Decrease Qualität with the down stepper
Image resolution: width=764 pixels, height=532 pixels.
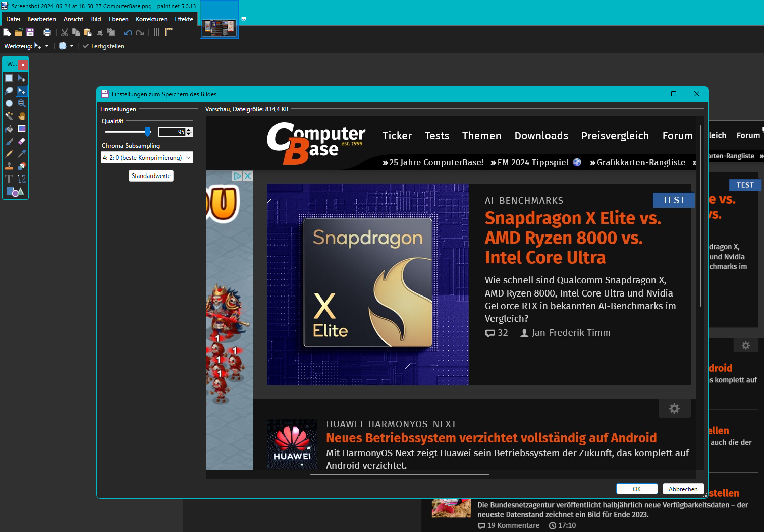click(189, 134)
